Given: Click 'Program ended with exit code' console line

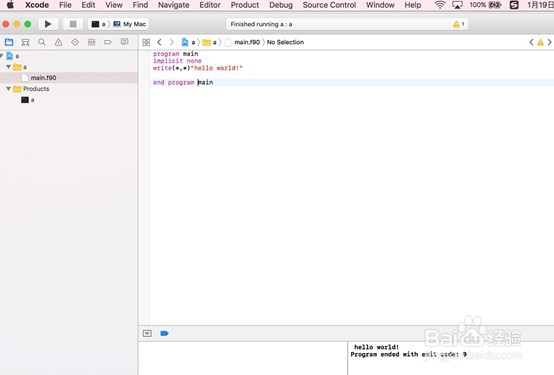Looking at the screenshot, I should click(408, 354).
